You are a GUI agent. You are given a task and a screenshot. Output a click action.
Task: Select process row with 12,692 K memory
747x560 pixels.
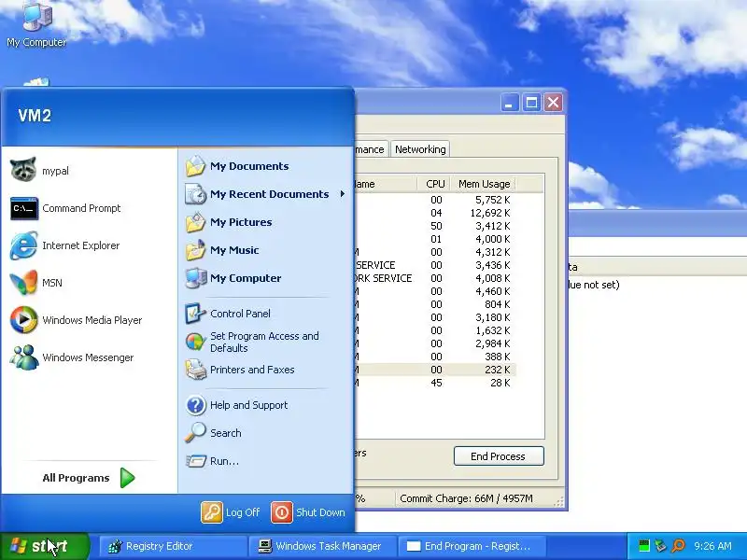click(436, 213)
